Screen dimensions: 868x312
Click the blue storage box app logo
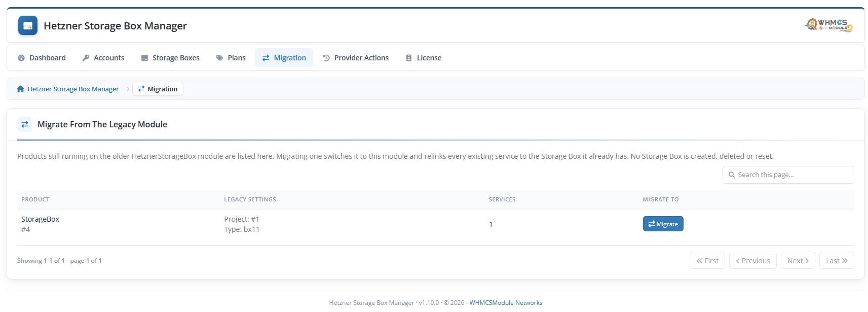click(x=28, y=25)
